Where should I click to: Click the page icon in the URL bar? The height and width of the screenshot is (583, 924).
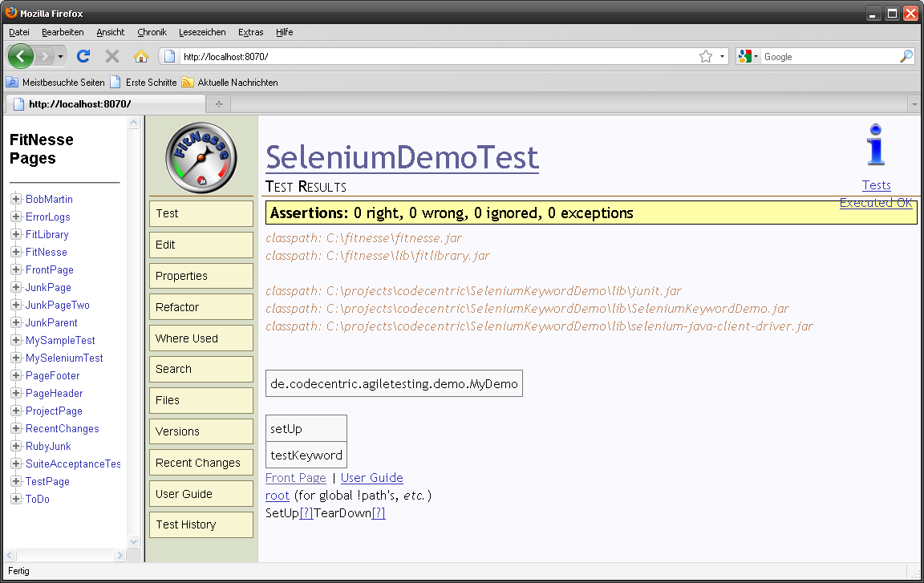click(x=170, y=56)
